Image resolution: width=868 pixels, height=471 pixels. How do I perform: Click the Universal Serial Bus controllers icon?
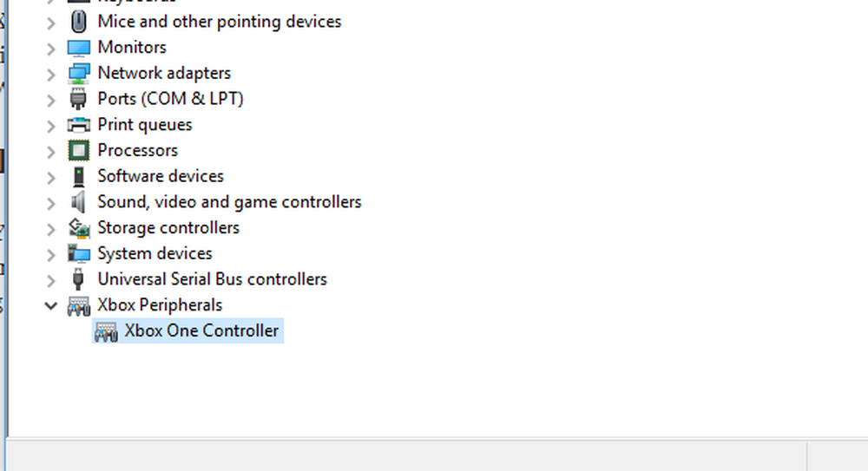[79, 279]
